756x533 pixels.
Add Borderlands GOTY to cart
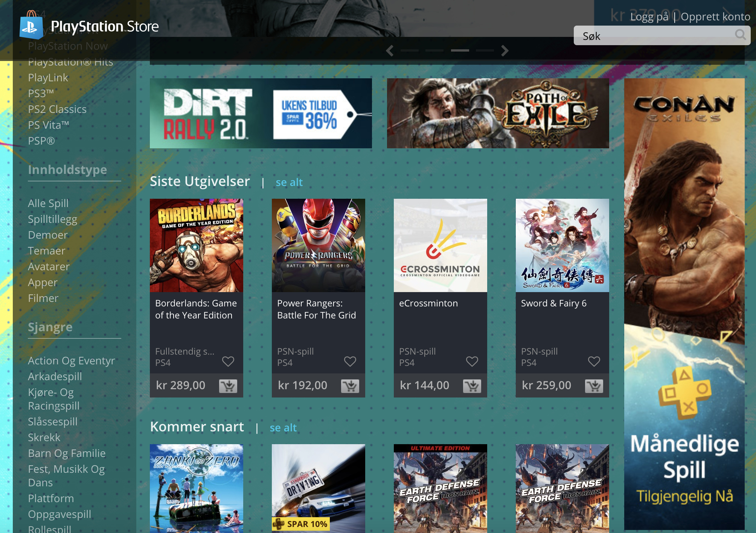(228, 385)
